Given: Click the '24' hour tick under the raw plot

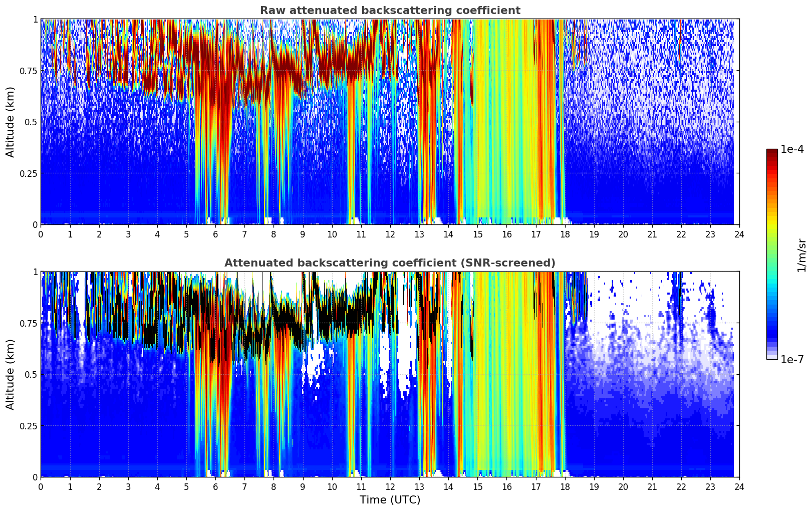Looking at the screenshot, I should pos(739,234).
